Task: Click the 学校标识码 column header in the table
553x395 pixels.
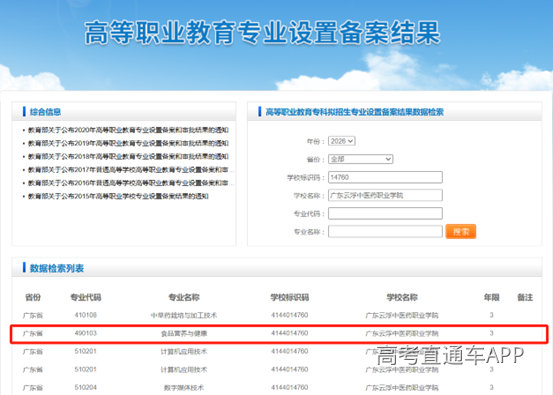Action: coord(290,297)
